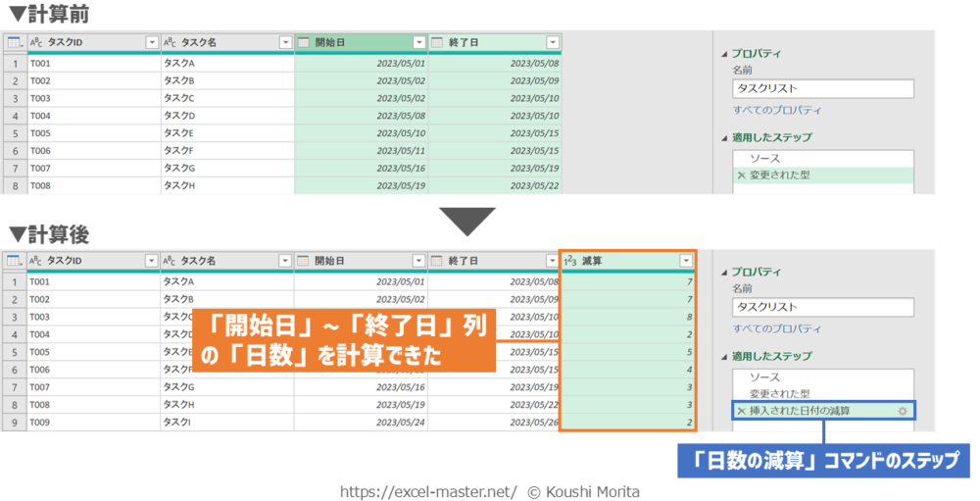Open the タスクID filter dropdown in the lower table
The height and width of the screenshot is (501, 980).
(152, 261)
